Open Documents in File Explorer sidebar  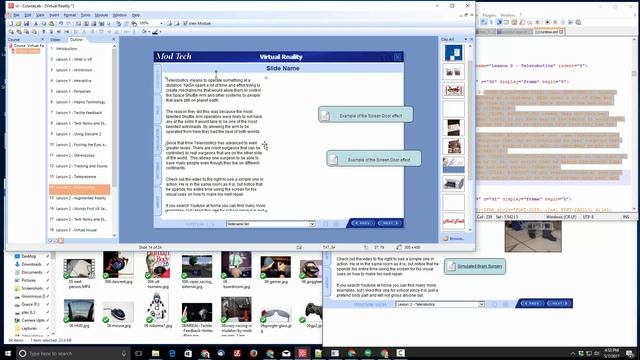31,272
